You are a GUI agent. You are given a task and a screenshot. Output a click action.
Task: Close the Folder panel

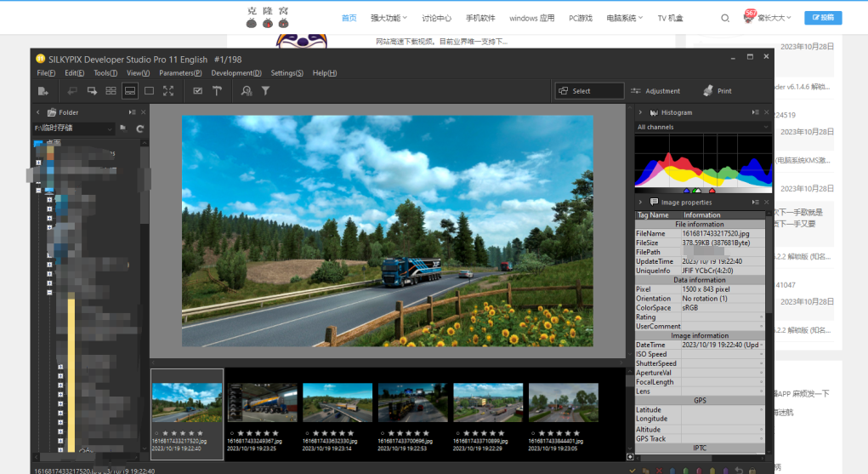(144, 112)
